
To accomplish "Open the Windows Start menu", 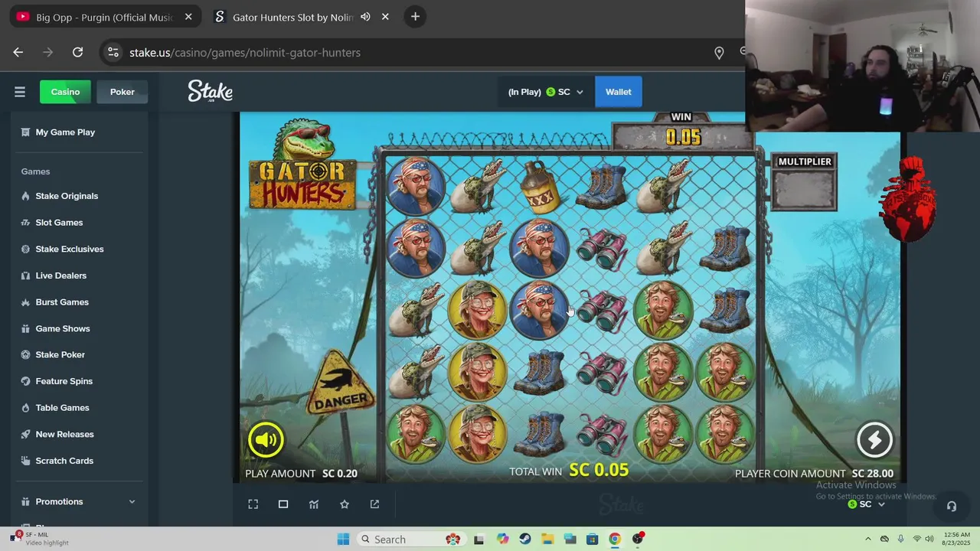I will click(x=343, y=540).
